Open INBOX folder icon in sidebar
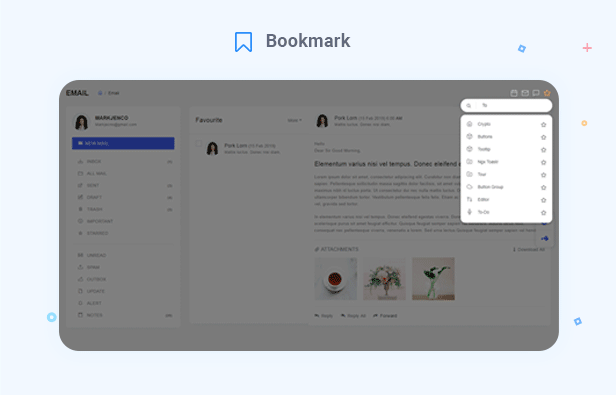The width and height of the screenshot is (616, 395). pos(80,162)
